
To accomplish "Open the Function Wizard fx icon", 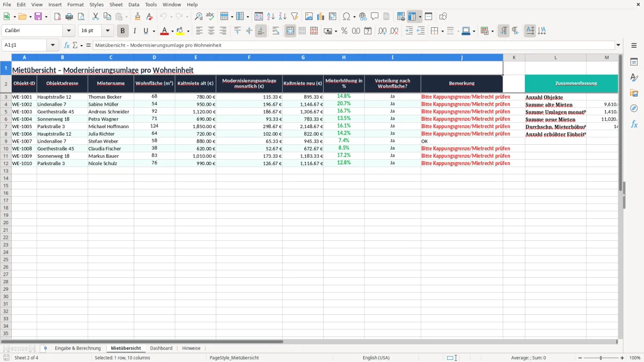I will pyautogui.click(x=67, y=45).
